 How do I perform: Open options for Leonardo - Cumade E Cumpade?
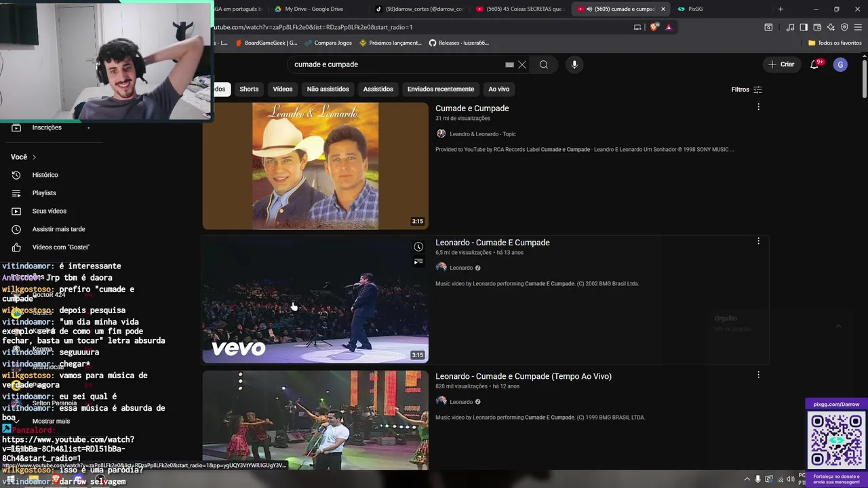click(x=758, y=241)
